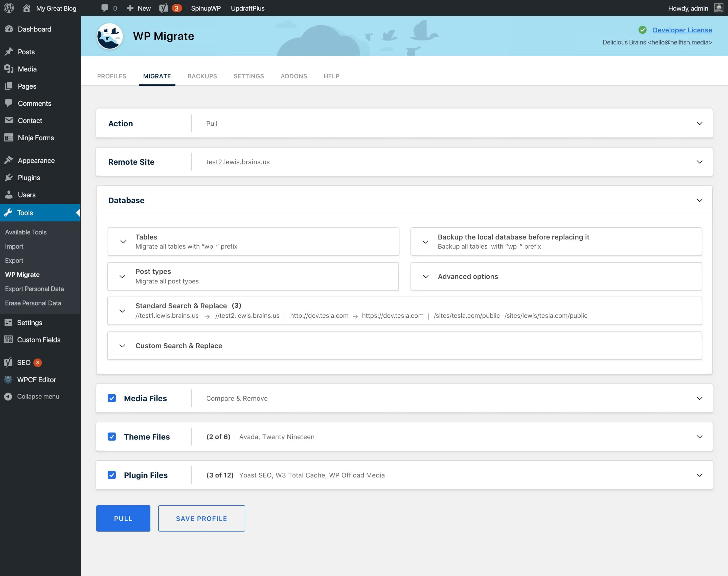Click the plus New icon
728x576 pixels.
130,8
